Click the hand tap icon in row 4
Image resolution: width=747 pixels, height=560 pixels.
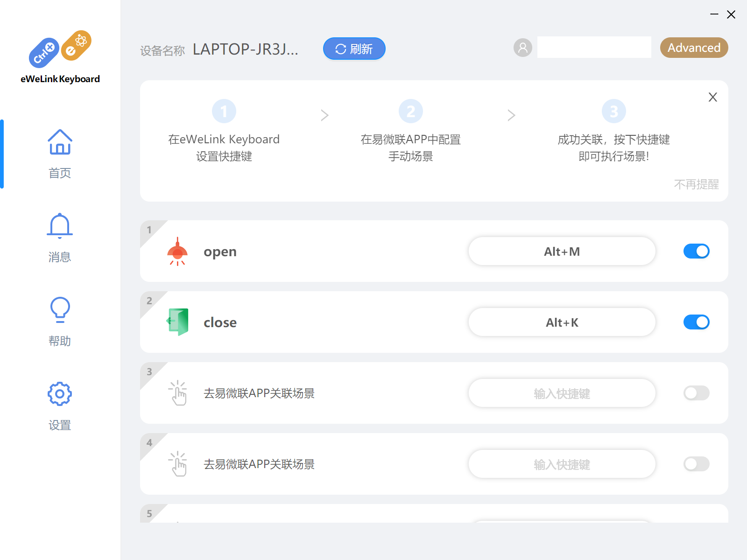pyautogui.click(x=178, y=464)
